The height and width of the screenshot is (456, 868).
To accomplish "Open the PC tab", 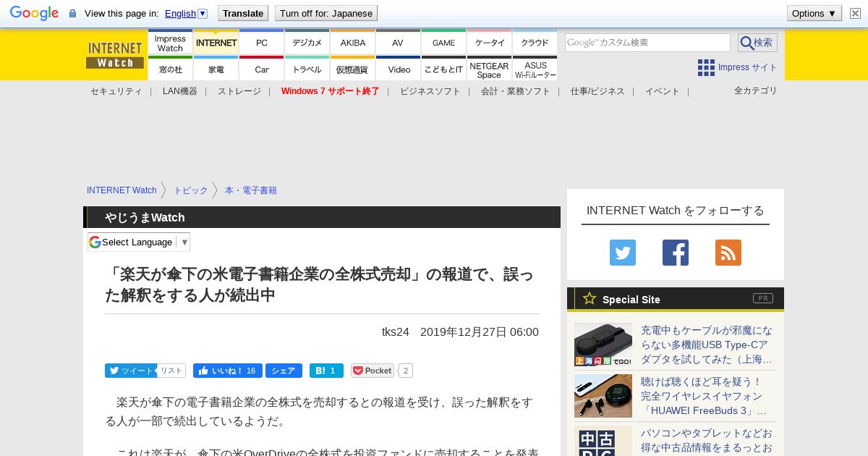I will coord(262,43).
